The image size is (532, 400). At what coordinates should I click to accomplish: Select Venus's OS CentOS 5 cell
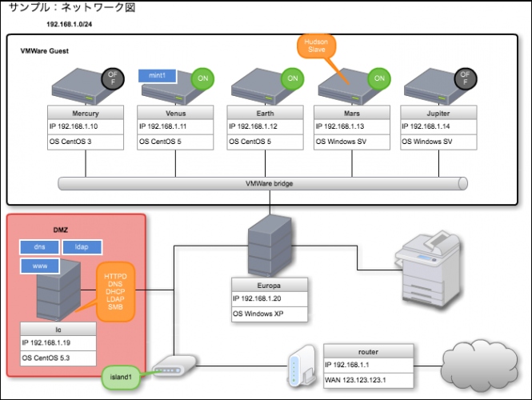point(175,142)
